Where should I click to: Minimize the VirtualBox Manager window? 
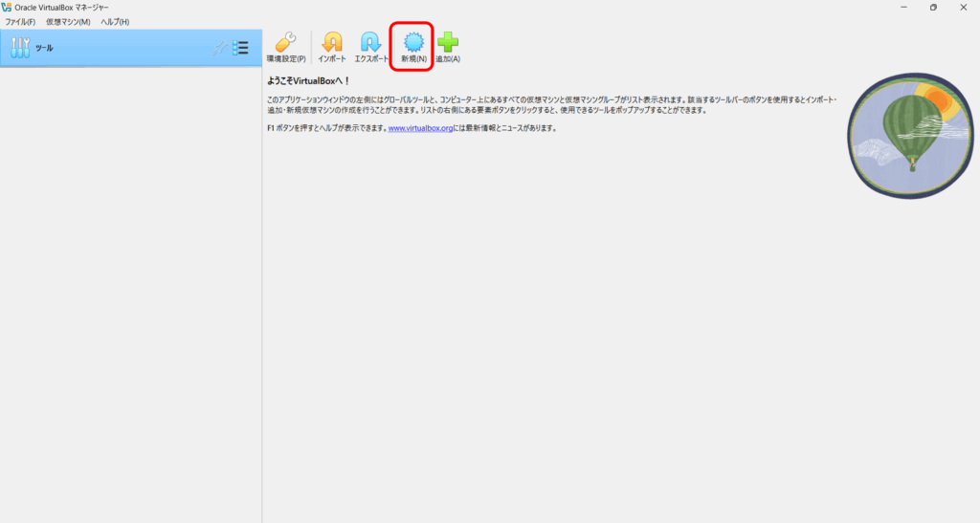coord(903,8)
